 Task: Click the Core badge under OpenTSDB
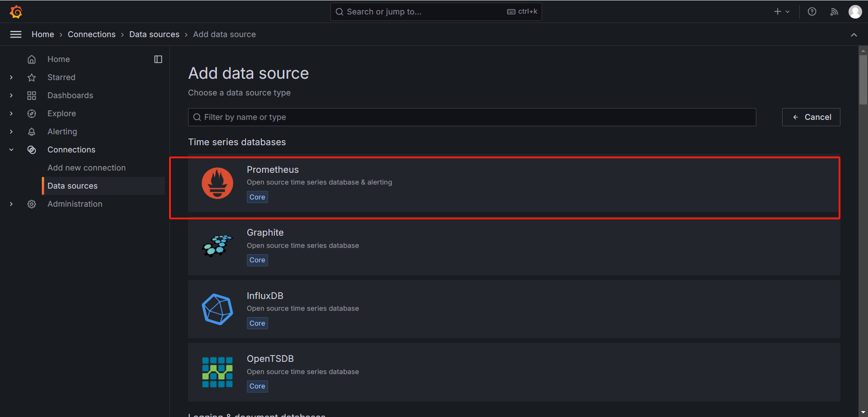coord(257,386)
